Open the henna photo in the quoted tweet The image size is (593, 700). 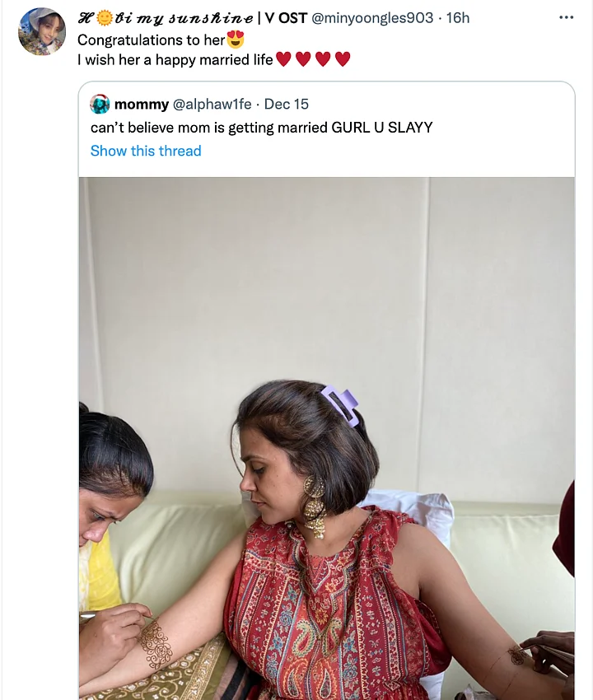[x=326, y=436]
